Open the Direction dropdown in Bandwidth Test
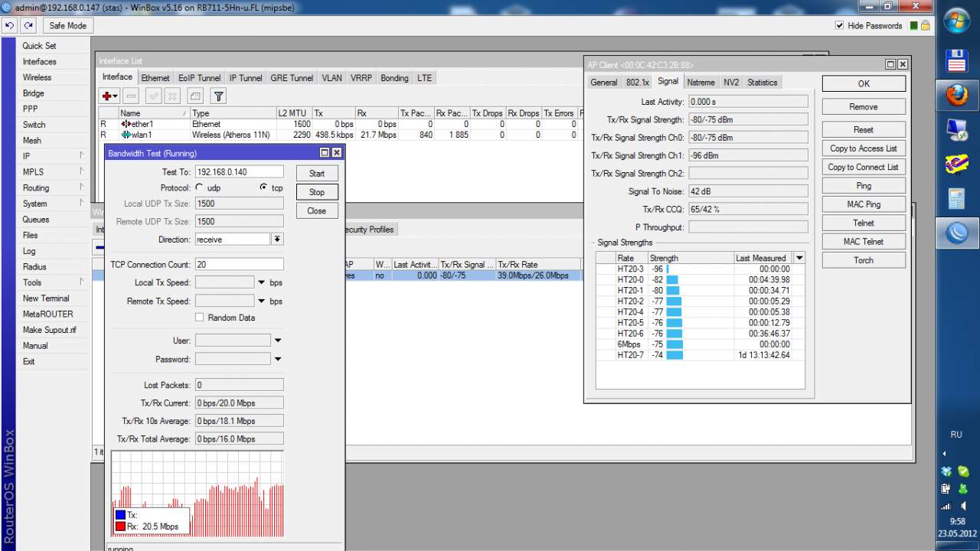The width and height of the screenshot is (980, 551). [x=277, y=240]
